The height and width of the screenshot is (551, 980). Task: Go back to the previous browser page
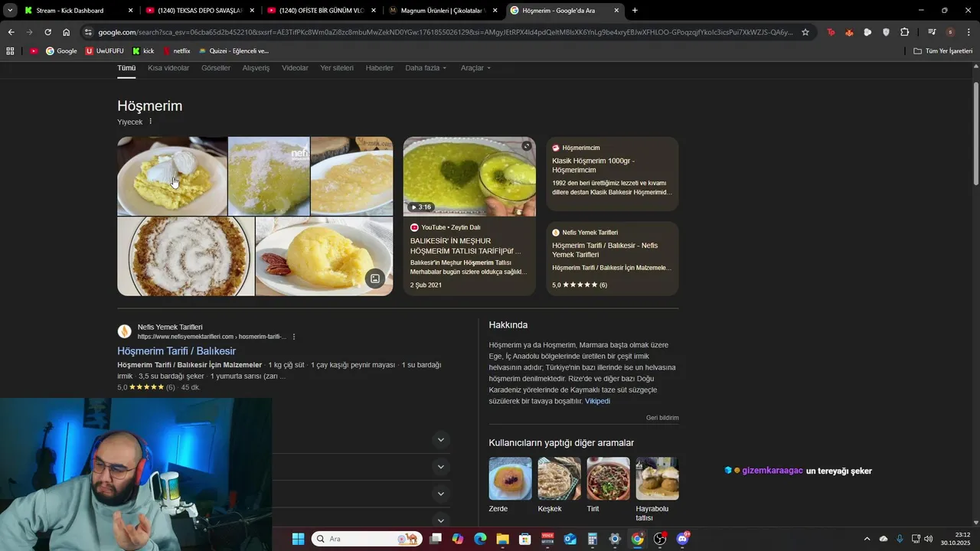point(11,32)
